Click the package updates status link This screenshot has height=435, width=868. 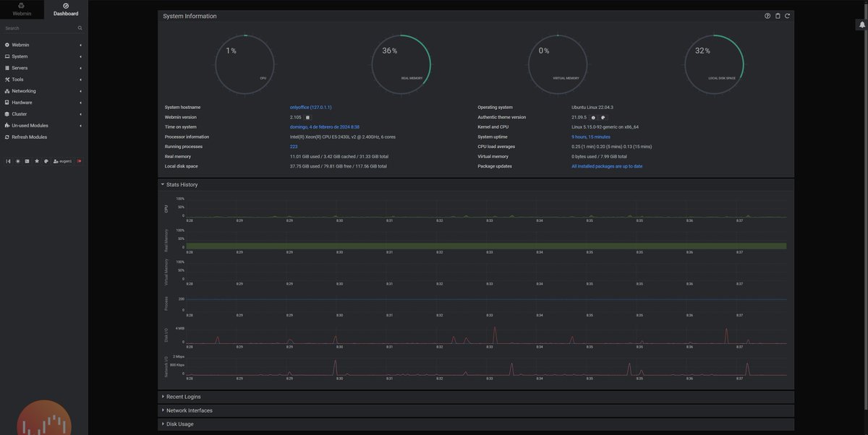point(607,166)
